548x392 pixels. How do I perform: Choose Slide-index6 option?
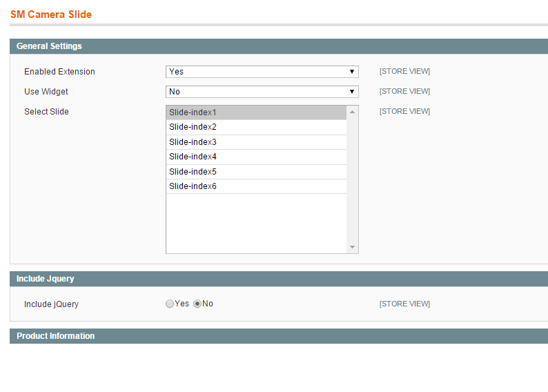256,186
